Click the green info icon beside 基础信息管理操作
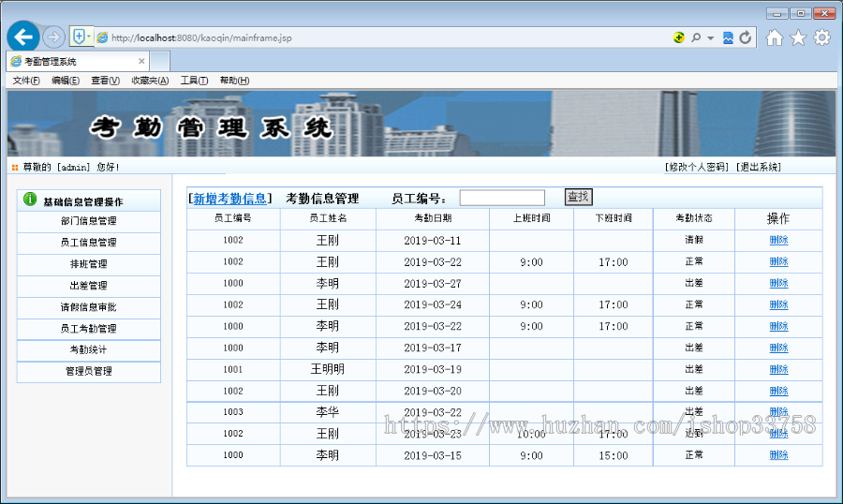 click(30, 200)
